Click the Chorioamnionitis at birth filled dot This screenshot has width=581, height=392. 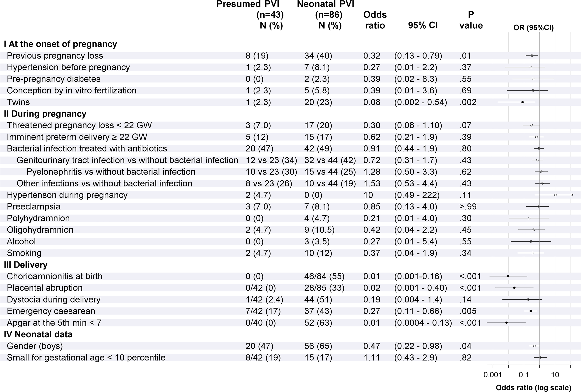(508, 276)
